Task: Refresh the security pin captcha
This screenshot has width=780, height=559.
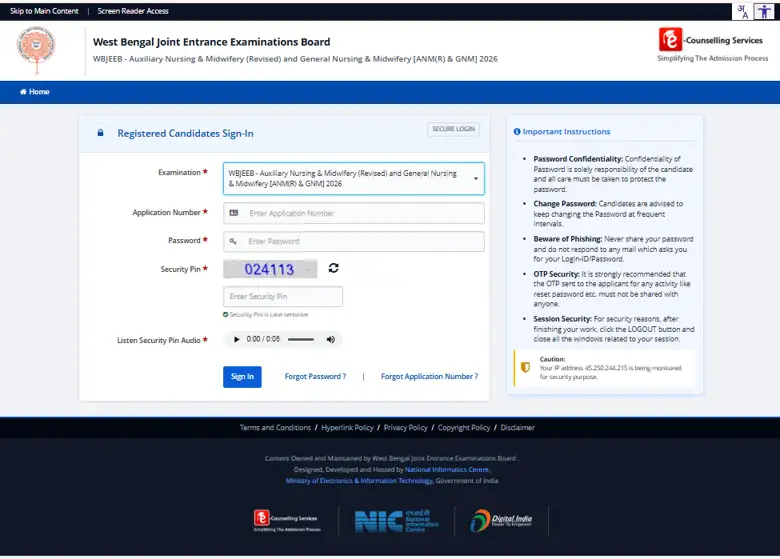Action: 334,268
